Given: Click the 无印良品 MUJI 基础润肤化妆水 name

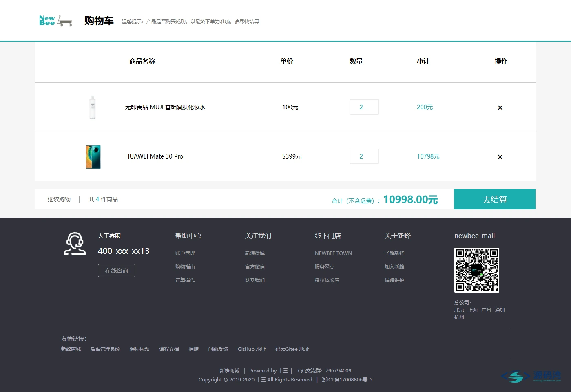Looking at the screenshot, I should (x=165, y=107).
